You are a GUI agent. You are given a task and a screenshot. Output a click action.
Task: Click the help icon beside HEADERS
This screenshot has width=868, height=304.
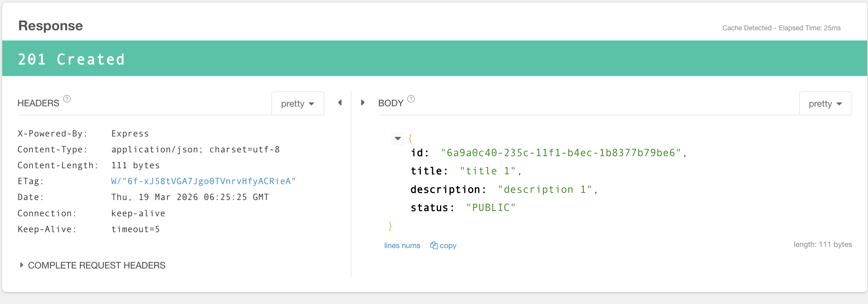click(67, 99)
